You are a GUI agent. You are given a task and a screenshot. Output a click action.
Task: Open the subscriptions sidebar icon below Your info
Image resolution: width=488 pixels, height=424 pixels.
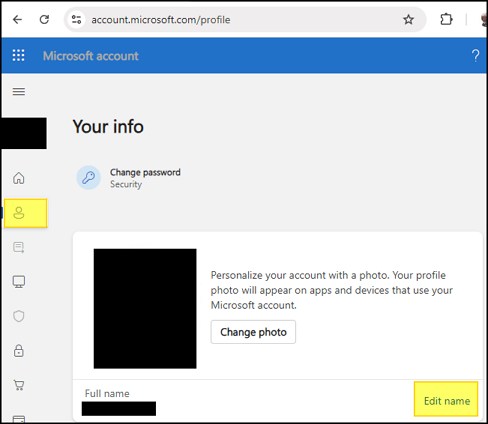(19, 247)
